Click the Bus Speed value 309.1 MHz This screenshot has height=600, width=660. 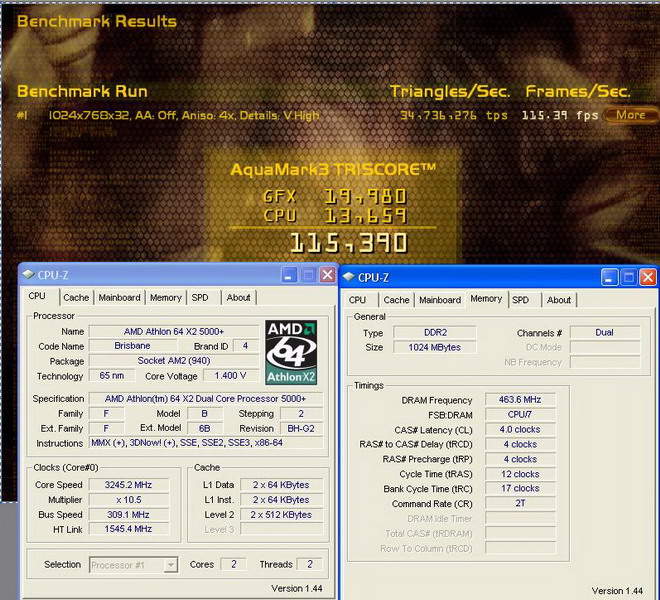(x=128, y=515)
